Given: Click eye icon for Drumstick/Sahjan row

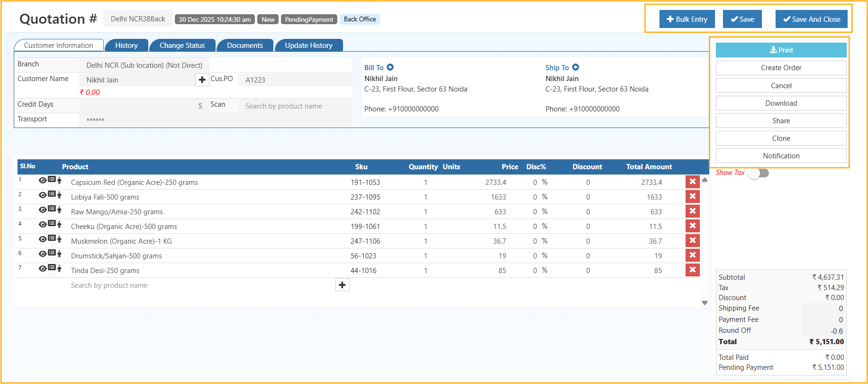Looking at the screenshot, I should click(43, 254).
